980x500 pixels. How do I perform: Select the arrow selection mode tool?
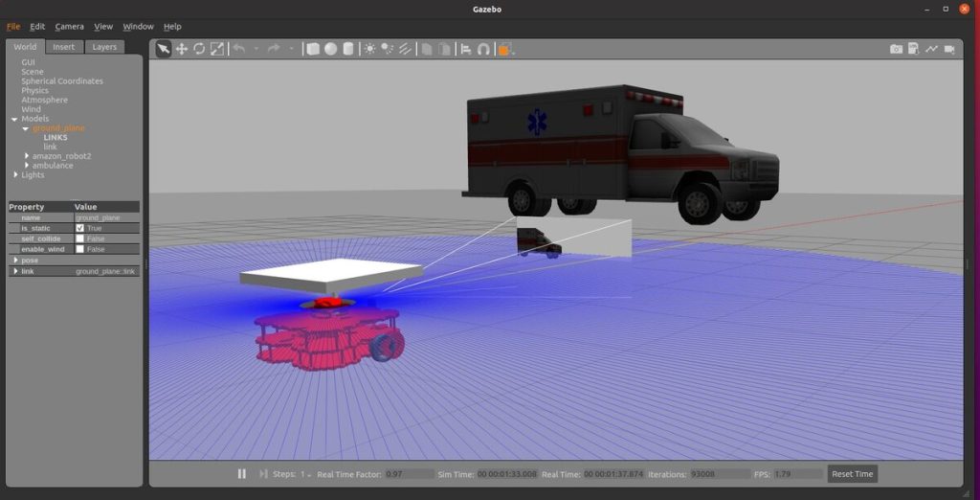point(163,49)
